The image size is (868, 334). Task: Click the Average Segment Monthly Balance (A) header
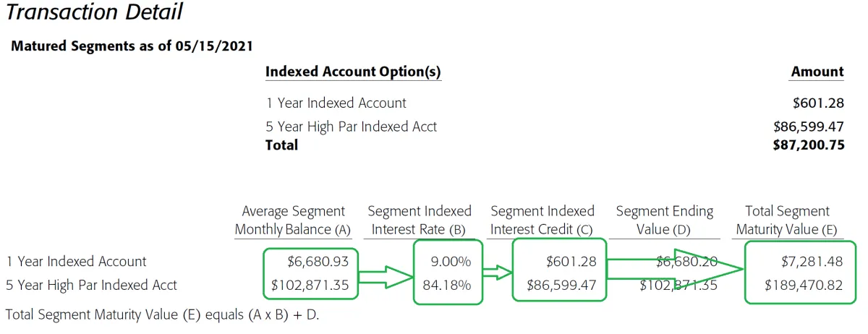293,220
